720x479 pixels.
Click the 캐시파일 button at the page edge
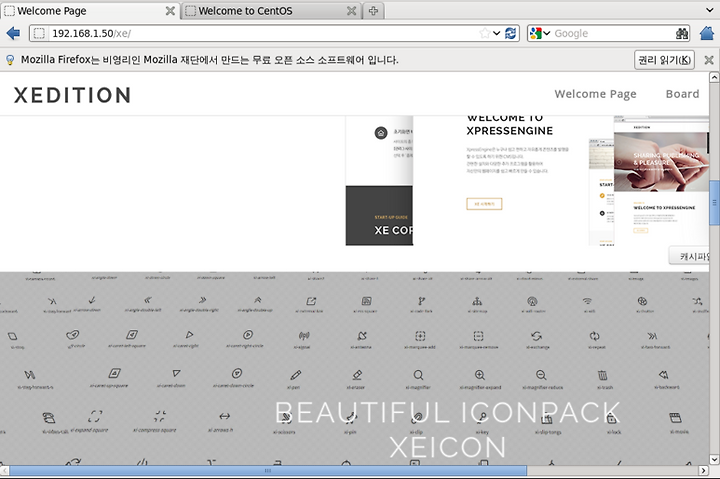(x=690, y=256)
